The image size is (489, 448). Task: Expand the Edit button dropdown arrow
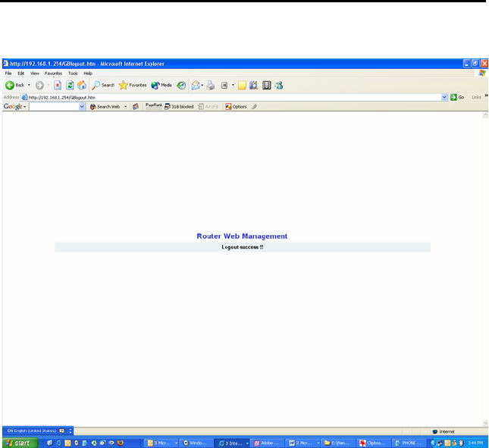[233, 85]
